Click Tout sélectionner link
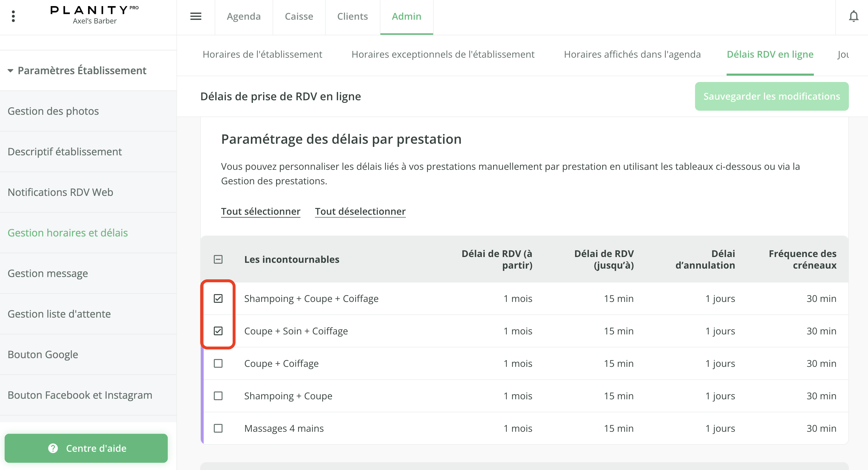868x470 pixels. [x=260, y=211]
